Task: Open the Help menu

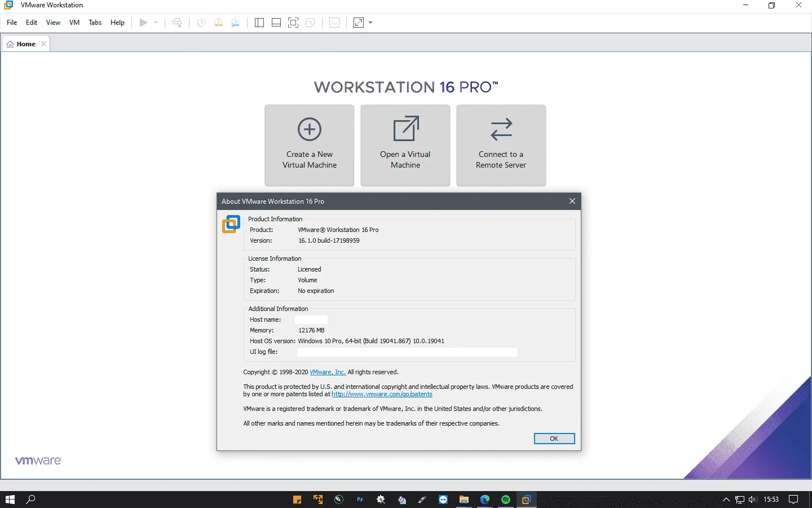Action: (117, 23)
